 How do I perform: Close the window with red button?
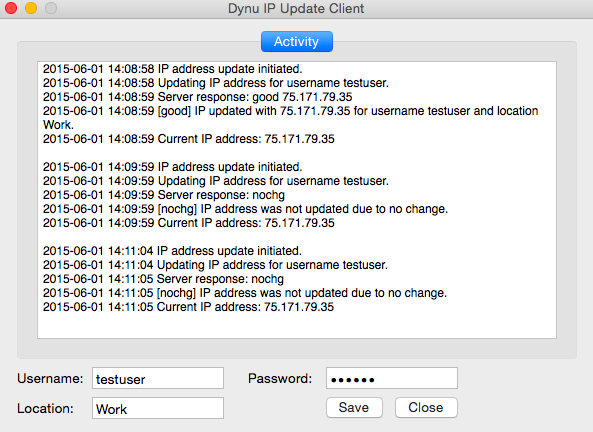(x=11, y=8)
